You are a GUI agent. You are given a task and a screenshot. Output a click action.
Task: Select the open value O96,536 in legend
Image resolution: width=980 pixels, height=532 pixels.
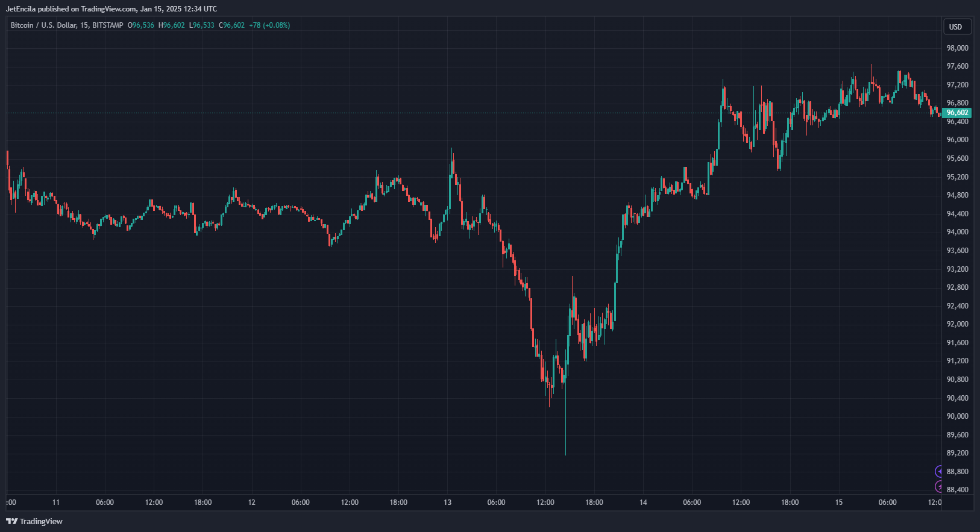click(141, 25)
